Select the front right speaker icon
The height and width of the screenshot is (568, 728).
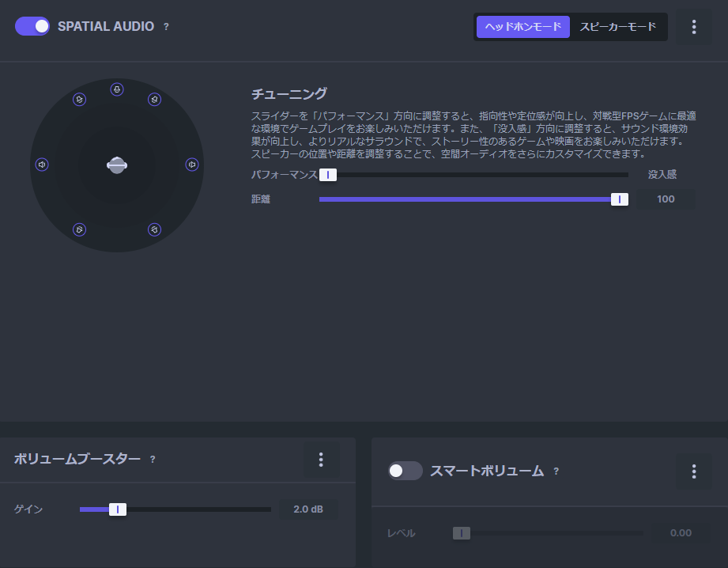[155, 100]
